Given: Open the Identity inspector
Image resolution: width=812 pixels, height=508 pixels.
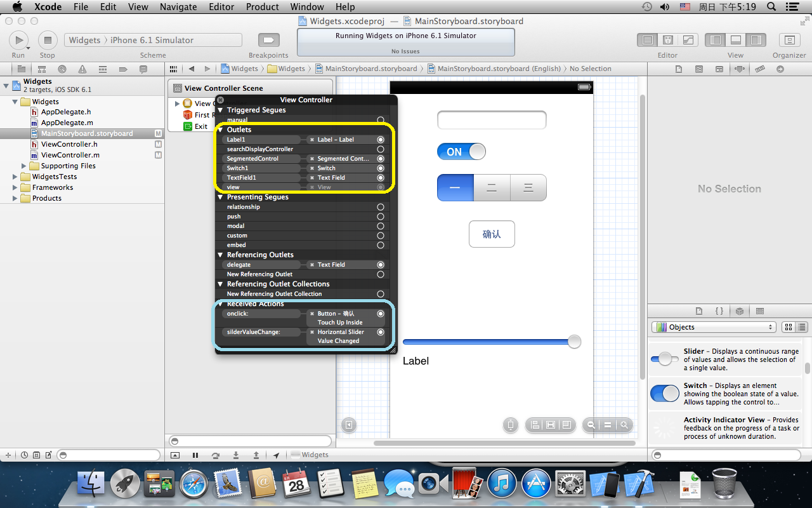Looking at the screenshot, I should pyautogui.click(x=719, y=69).
